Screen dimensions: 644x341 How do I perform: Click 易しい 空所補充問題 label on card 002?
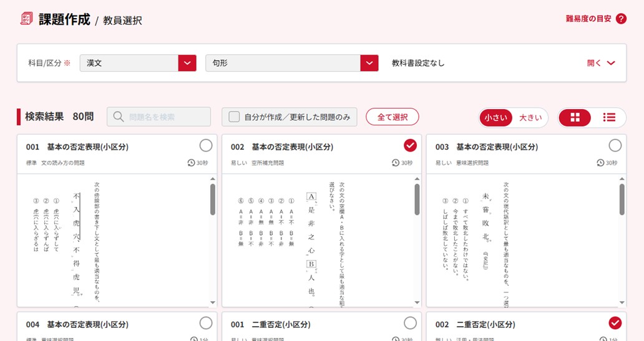coord(258,163)
